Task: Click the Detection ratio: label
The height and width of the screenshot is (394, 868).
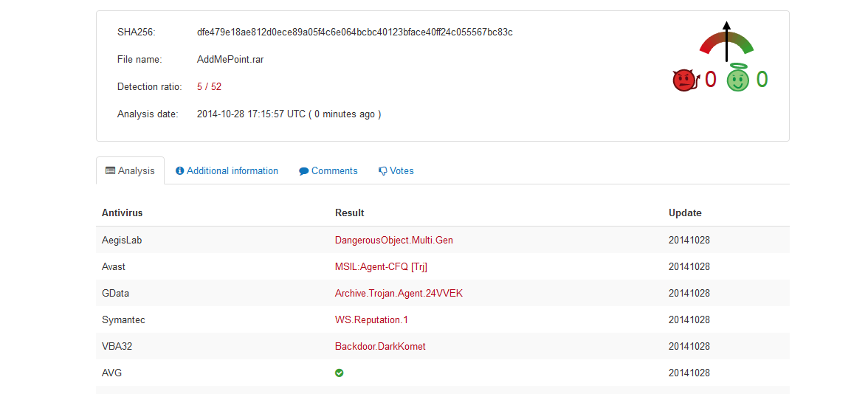Action: coord(149,86)
